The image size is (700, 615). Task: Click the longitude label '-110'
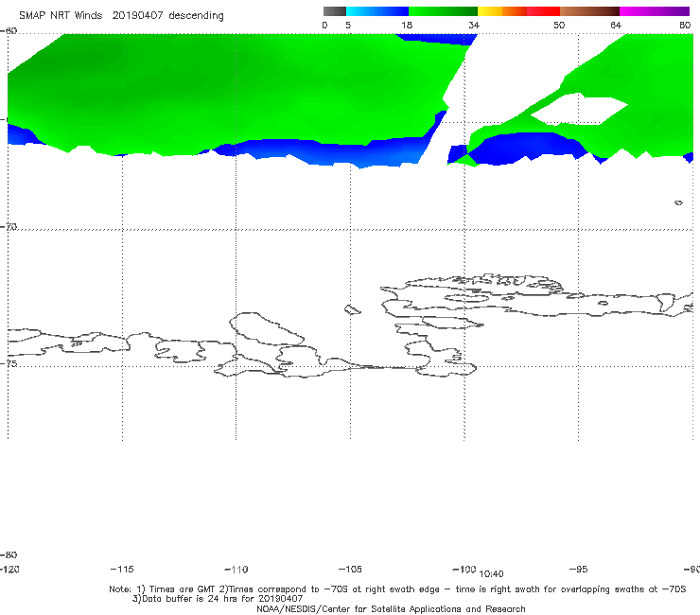tap(236, 570)
